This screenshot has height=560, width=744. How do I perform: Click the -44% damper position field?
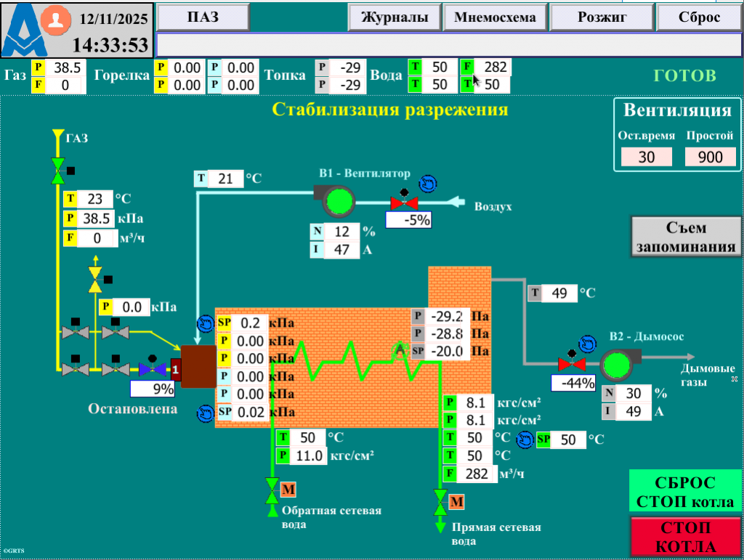click(573, 383)
